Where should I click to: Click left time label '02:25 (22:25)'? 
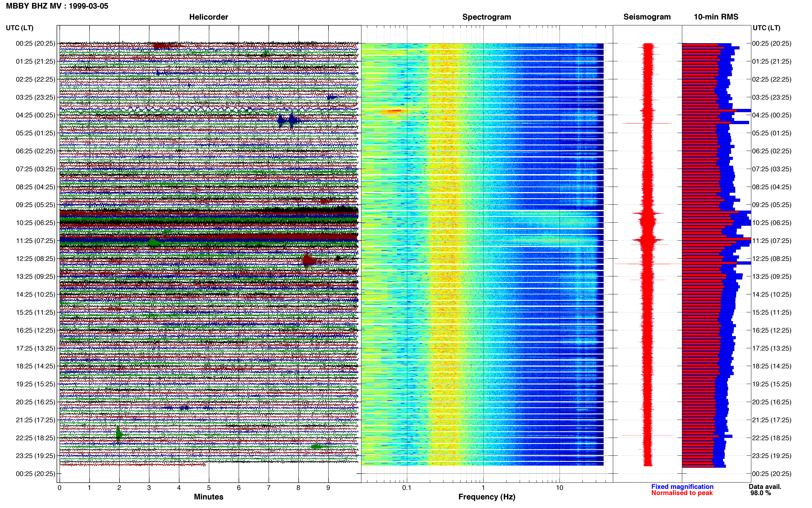[36, 79]
